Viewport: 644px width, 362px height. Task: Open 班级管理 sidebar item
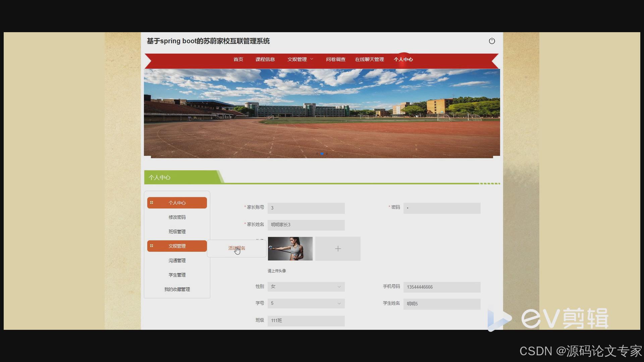[177, 232]
